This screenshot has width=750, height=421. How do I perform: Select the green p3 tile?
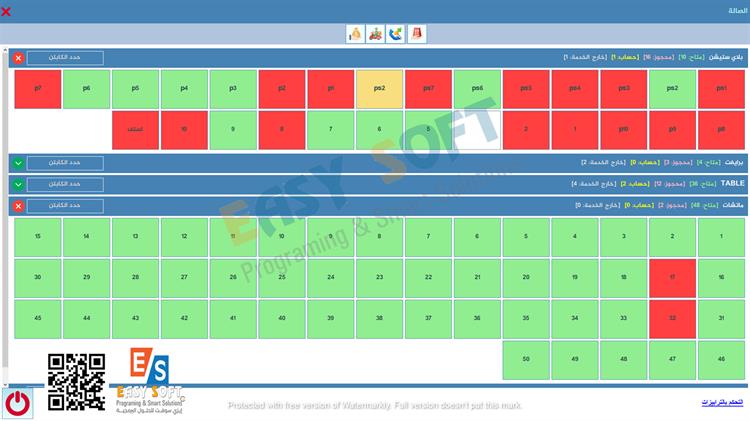(233, 89)
